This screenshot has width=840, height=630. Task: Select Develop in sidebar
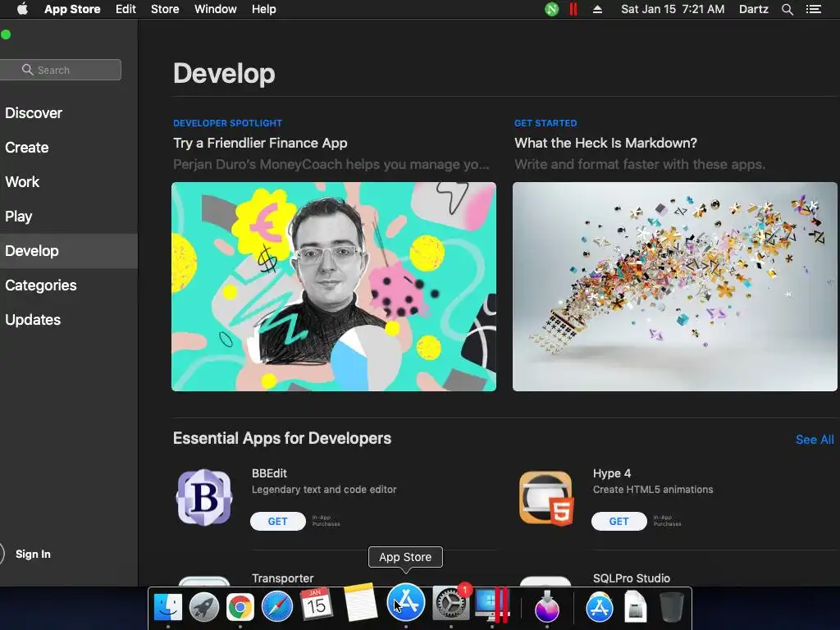69,251
